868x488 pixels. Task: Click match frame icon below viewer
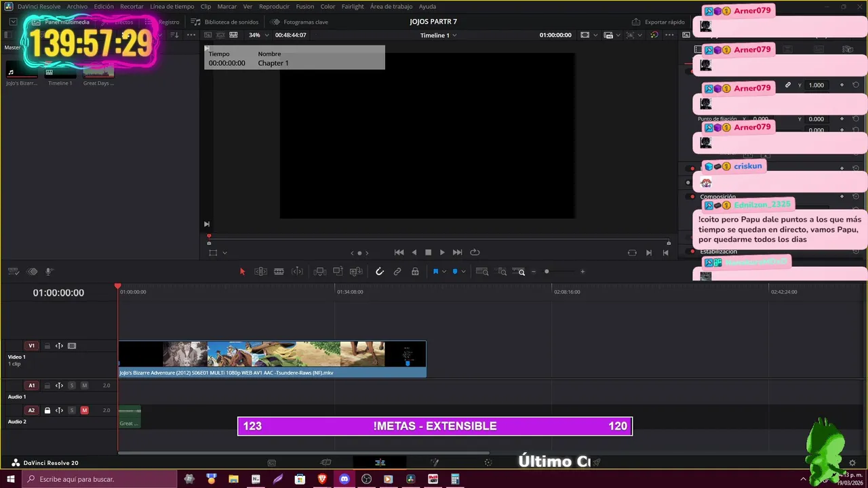coord(632,253)
